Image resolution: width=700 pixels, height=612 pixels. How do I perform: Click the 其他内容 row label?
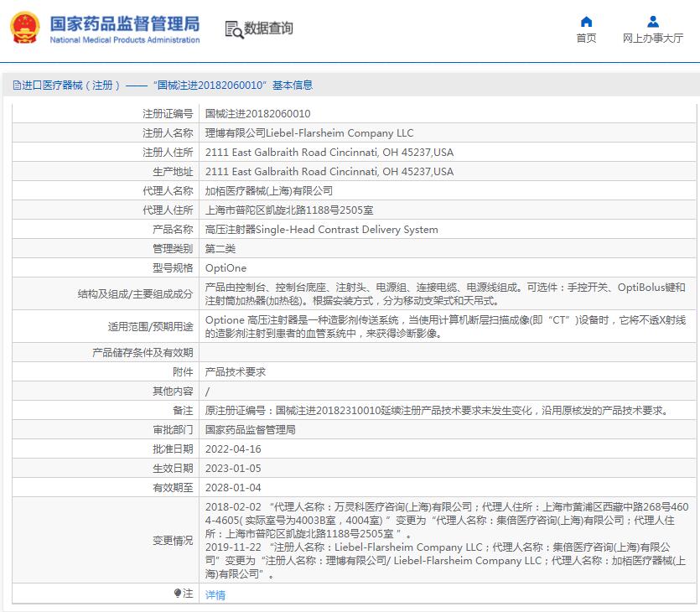click(173, 391)
